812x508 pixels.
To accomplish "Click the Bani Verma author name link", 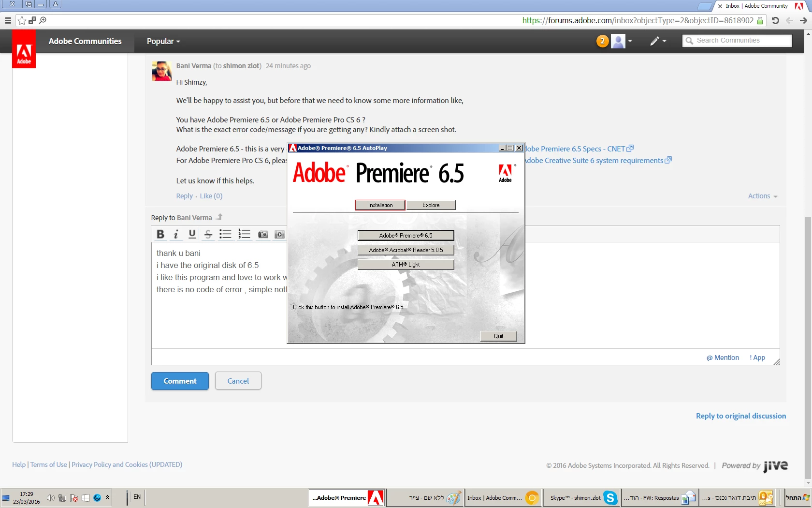I will [193, 66].
